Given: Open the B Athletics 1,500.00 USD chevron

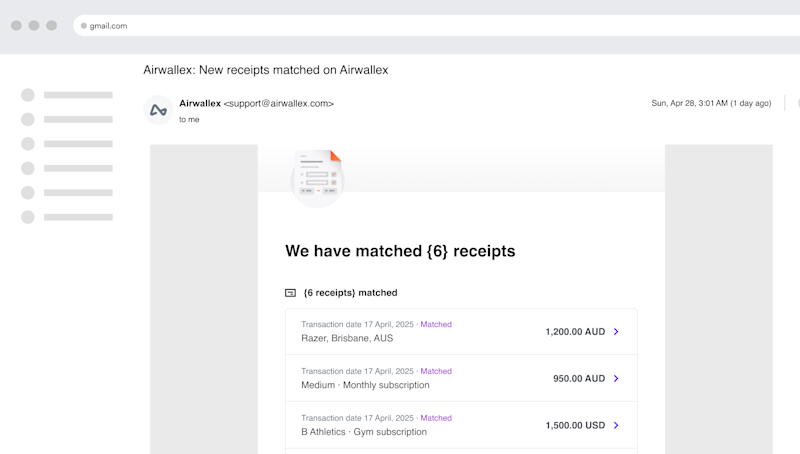Looking at the screenshot, I should click(616, 425).
